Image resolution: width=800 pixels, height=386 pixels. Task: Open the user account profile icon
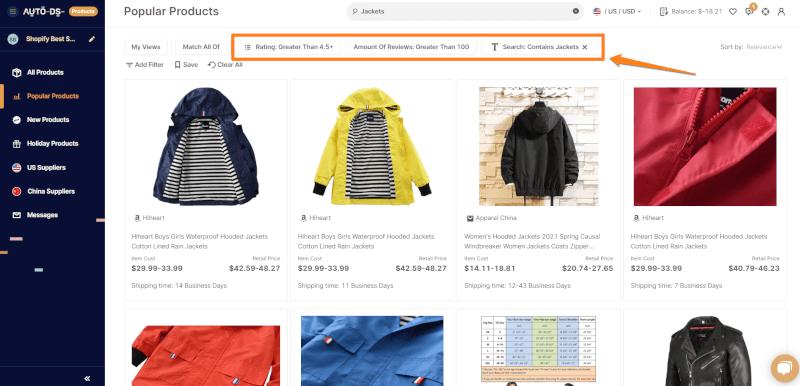[x=781, y=11]
